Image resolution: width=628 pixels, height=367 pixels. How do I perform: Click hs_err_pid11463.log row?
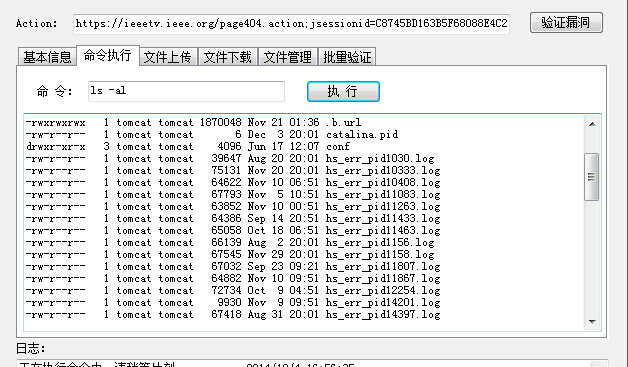233,230
